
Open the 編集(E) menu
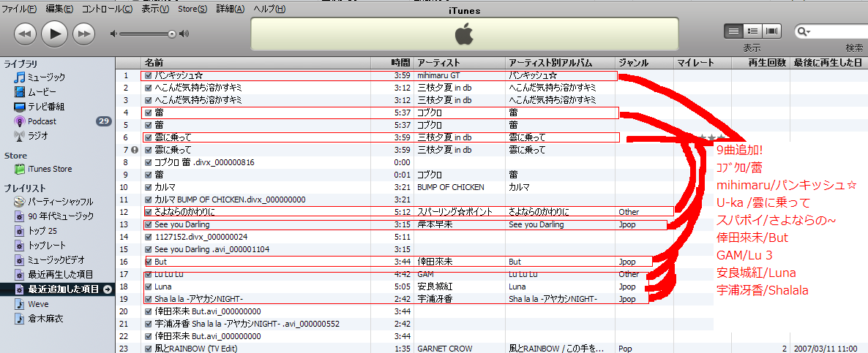click(x=59, y=9)
